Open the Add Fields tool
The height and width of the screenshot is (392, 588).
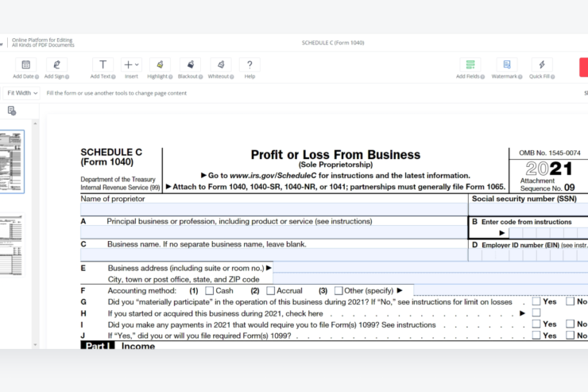470,68
